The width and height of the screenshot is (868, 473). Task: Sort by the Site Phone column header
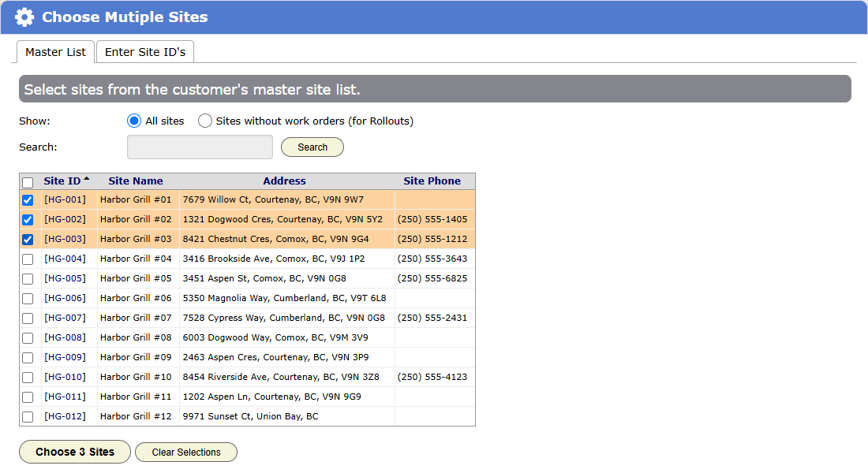point(432,181)
